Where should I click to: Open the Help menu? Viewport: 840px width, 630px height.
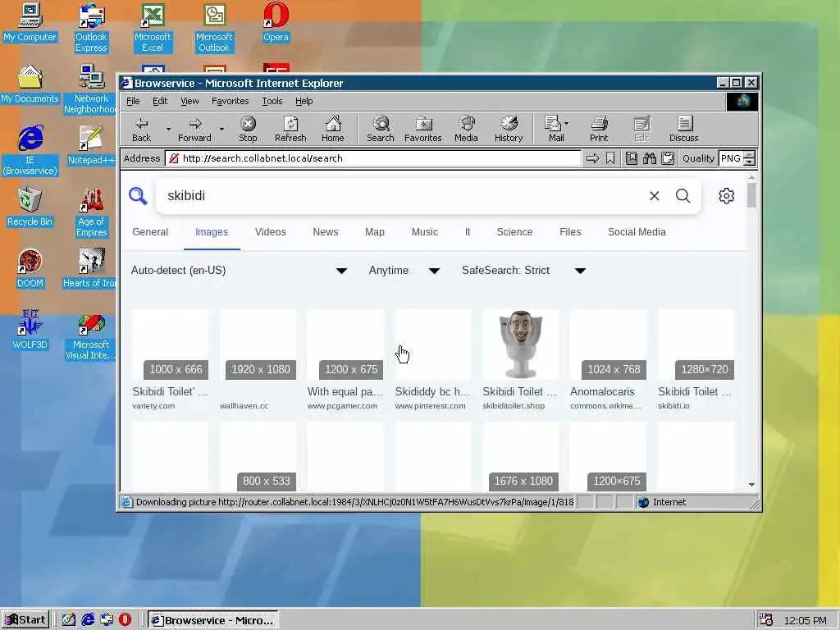click(304, 101)
